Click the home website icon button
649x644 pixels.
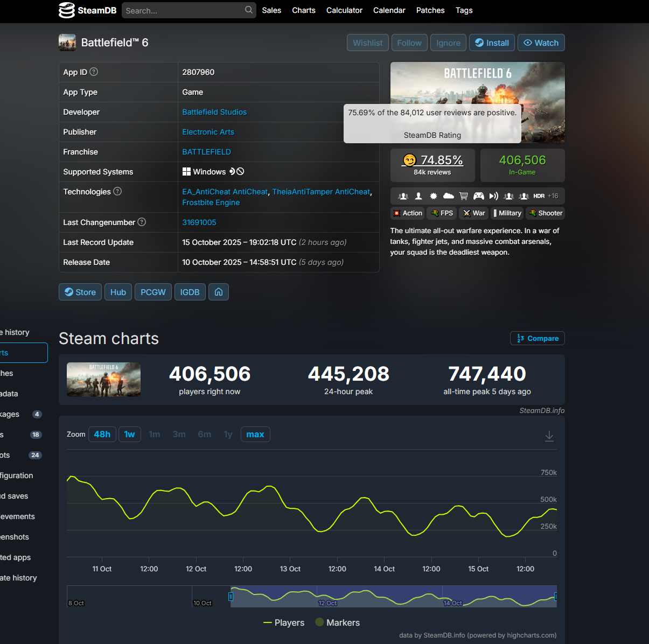[x=219, y=292]
